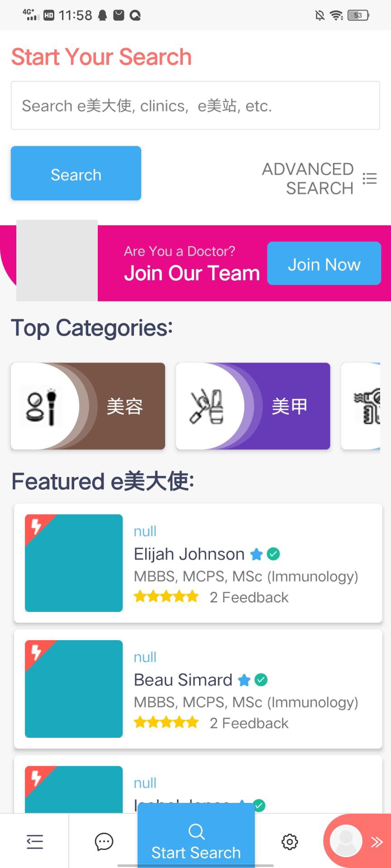Tap the nail polish icon in 美甲 category

pos(207,406)
